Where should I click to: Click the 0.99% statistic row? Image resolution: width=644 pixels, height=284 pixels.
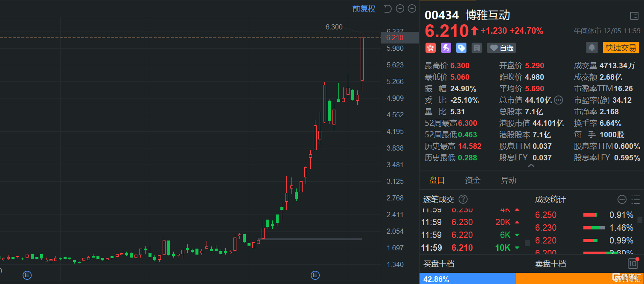584,241
